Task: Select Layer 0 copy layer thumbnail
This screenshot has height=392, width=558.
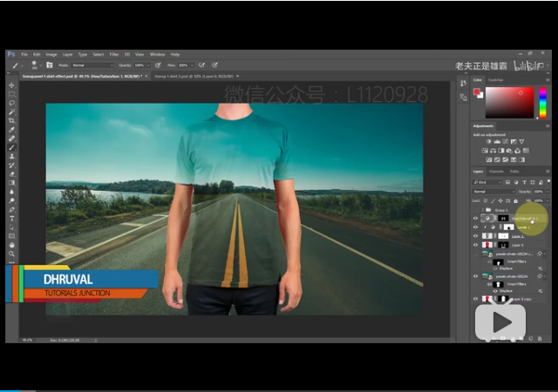Action: (487, 299)
